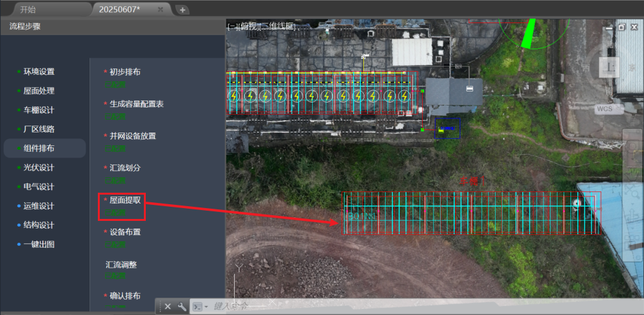This screenshot has width=644, height=315.
Task: Restore the viewport window size
Action: [621, 27]
